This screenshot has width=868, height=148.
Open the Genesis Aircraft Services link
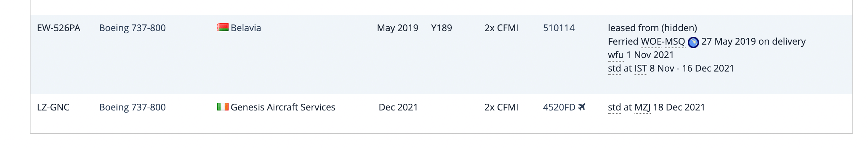pos(283,107)
